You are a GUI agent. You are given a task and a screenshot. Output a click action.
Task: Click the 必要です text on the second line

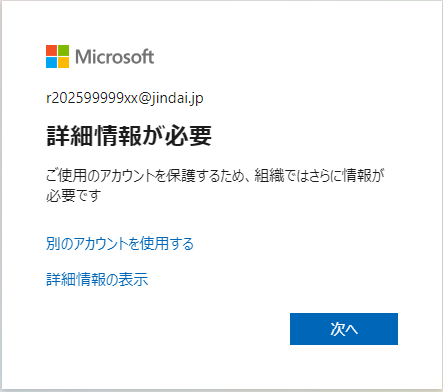pyautogui.click(x=73, y=195)
